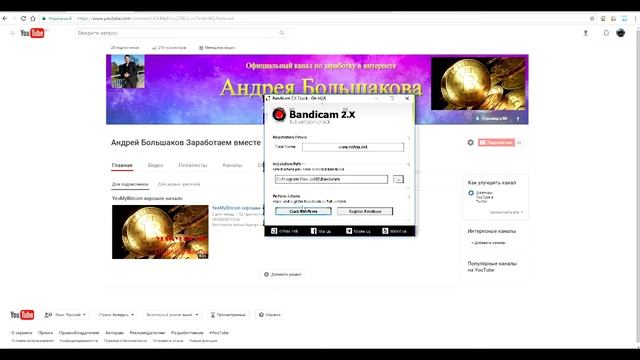This screenshot has height=360, width=640.
Task: Click the footer YouTube logo
Action: [22, 315]
